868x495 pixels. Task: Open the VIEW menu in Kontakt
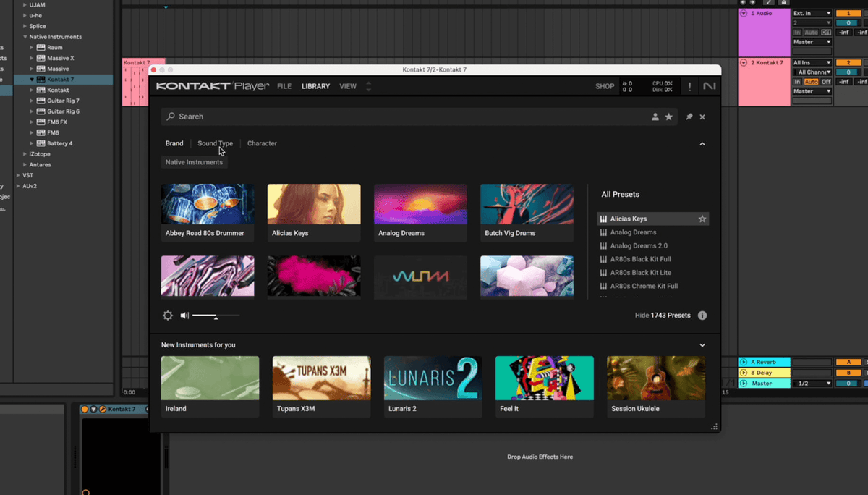click(x=348, y=86)
